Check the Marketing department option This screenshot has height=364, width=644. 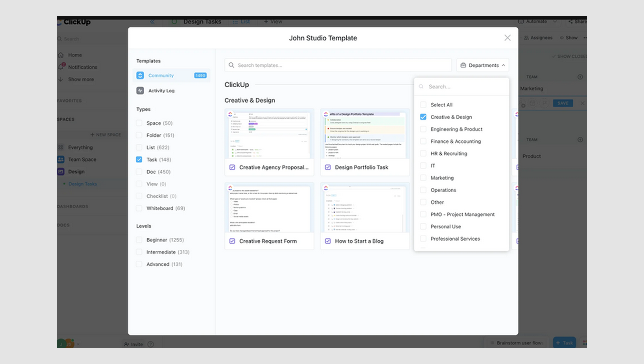tap(423, 178)
